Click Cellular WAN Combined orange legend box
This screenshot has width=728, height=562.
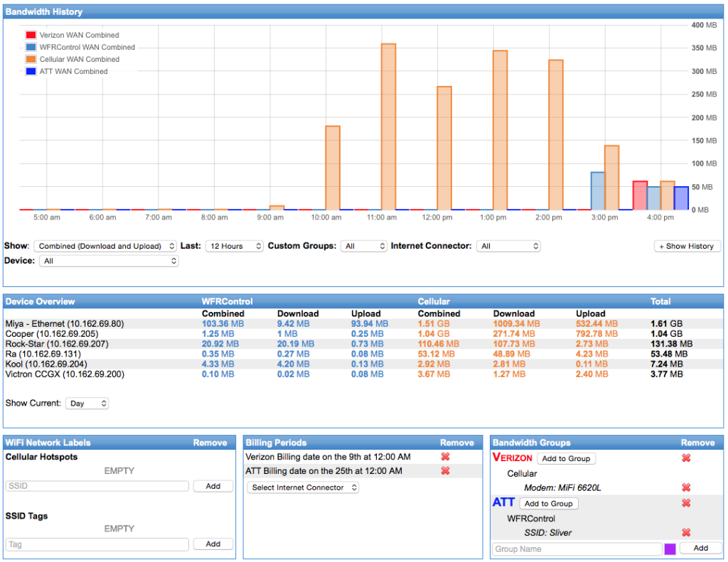[x=31, y=59]
